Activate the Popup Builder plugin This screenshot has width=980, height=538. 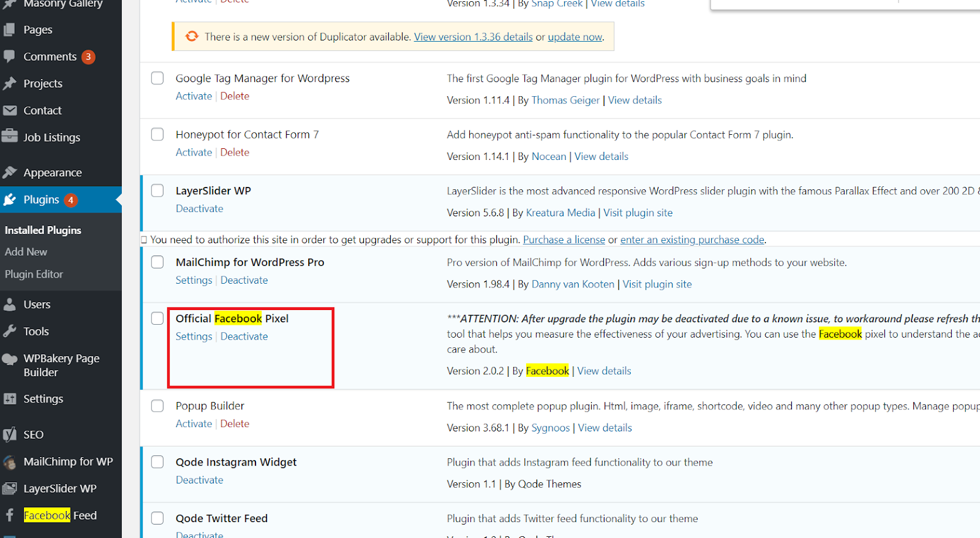(194, 424)
